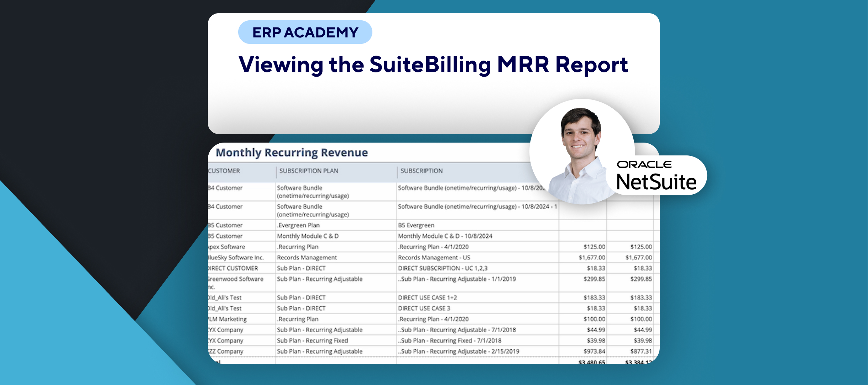Click the $1,677.00 amount for BlueSky

pos(592,257)
